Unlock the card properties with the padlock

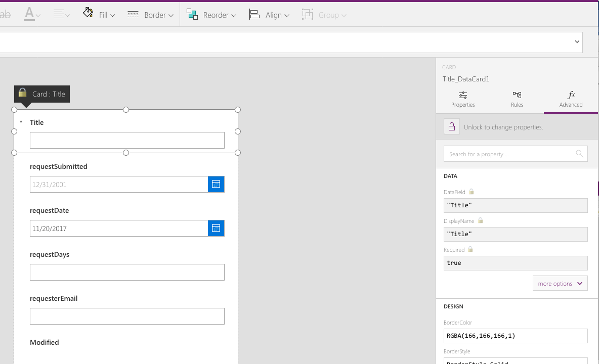tap(452, 126)
